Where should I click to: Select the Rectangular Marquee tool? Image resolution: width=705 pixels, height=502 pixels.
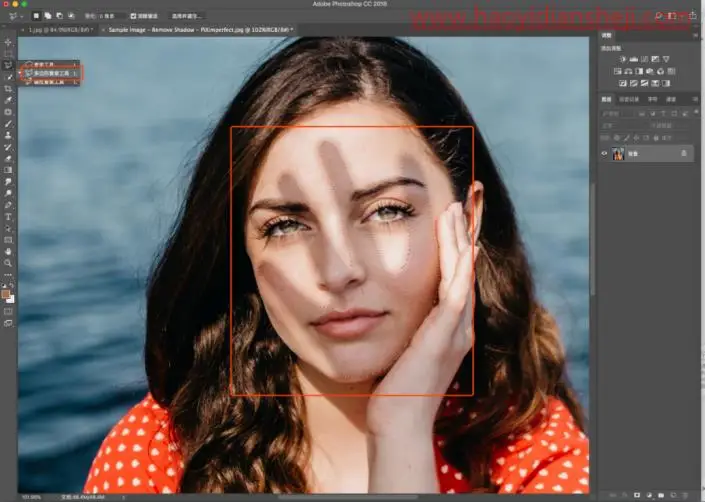click(8, 53)
